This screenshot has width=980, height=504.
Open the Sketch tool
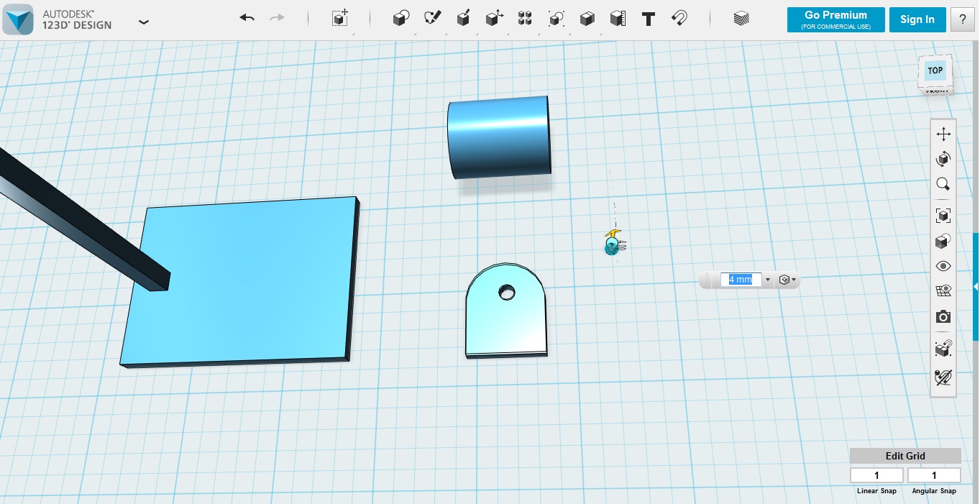pyautogui.click(x=432, y=19)
